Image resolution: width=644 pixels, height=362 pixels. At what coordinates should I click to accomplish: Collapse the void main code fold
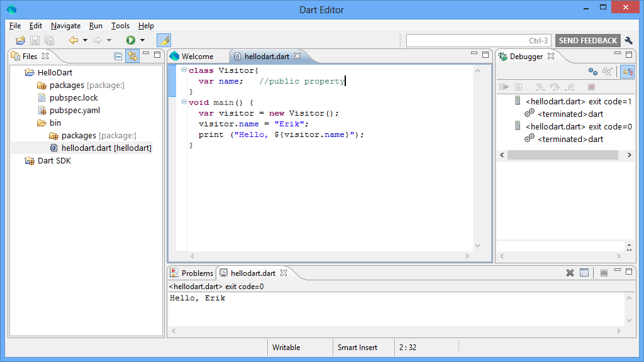point(184,102)
